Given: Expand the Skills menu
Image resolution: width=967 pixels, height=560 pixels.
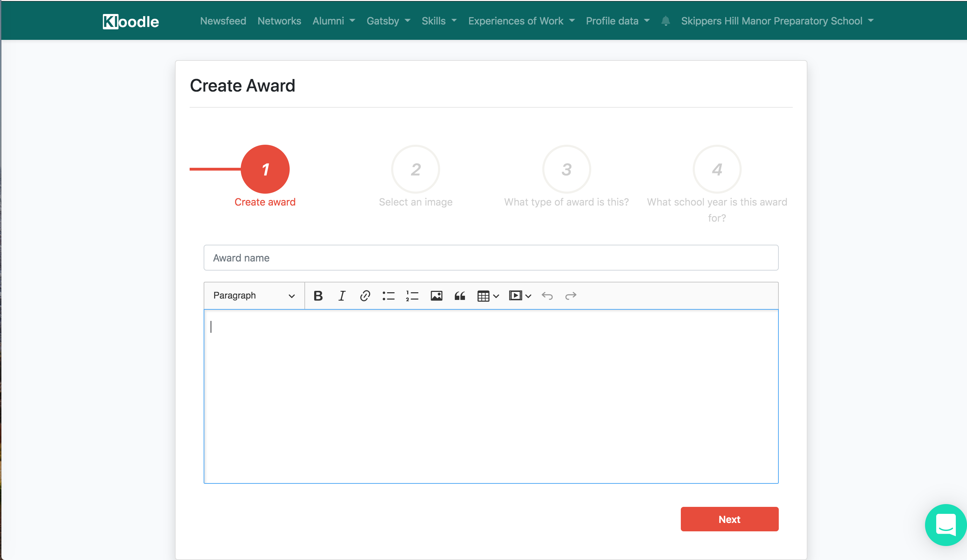Looking at the screenshot, I should [439, 21].
